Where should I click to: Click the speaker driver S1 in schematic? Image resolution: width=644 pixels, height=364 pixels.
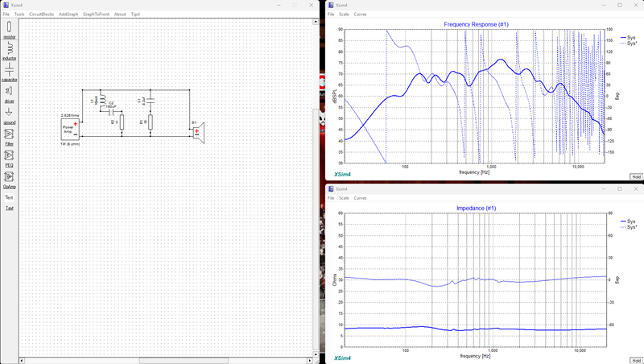pos(198,132)
